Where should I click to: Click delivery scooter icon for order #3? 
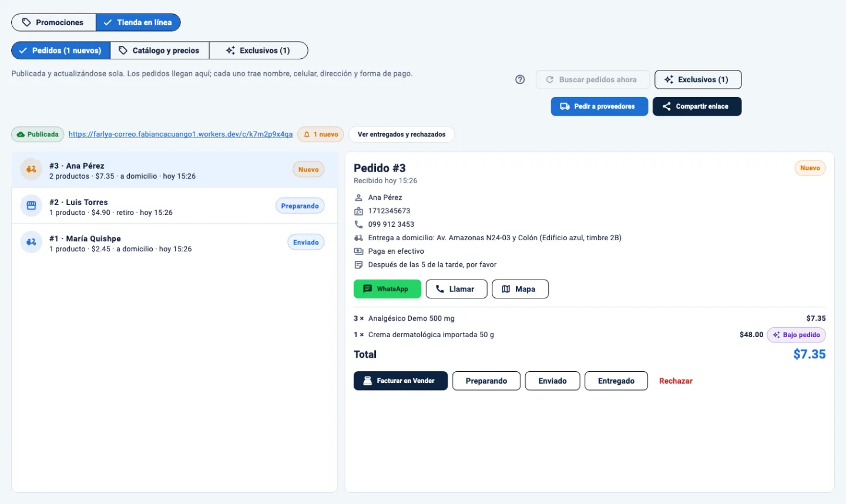[31, 170]
